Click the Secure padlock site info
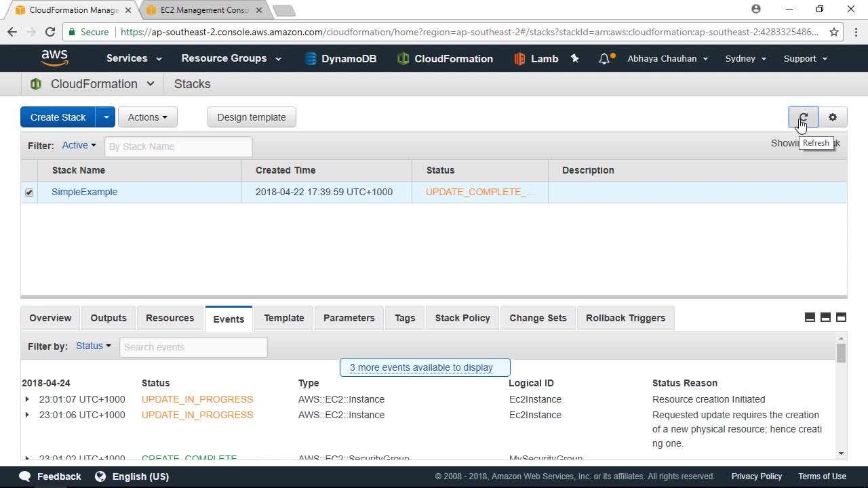 point(87,32)
